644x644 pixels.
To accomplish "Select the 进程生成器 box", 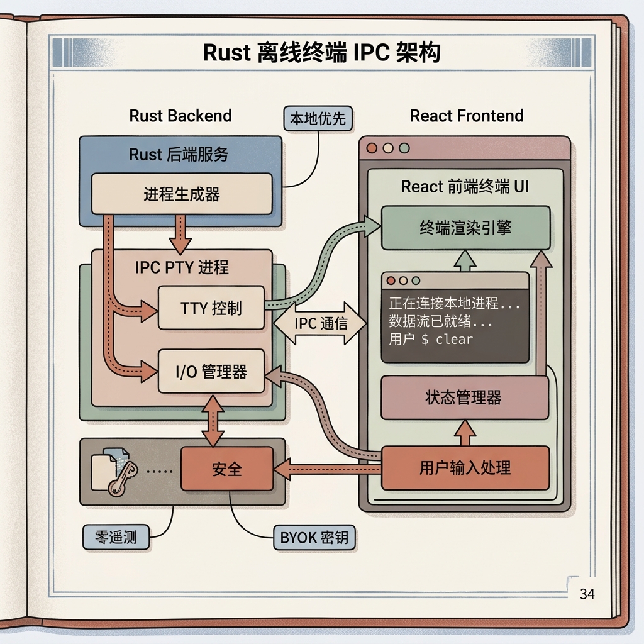I will coord(182,194).
